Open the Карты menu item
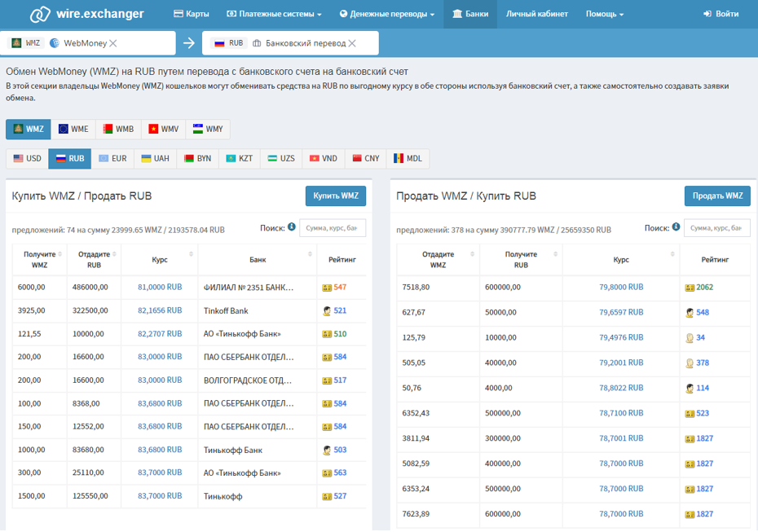The image size is (758, 532). click(x=192, y=14)
